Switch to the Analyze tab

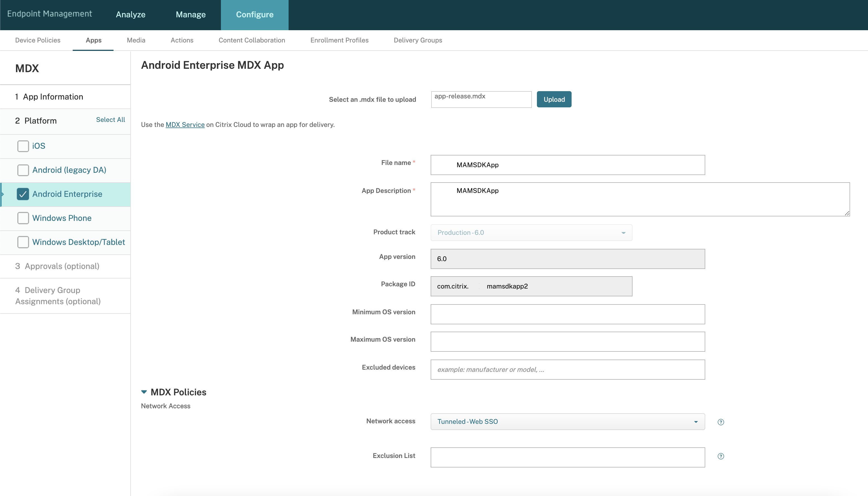131,15
